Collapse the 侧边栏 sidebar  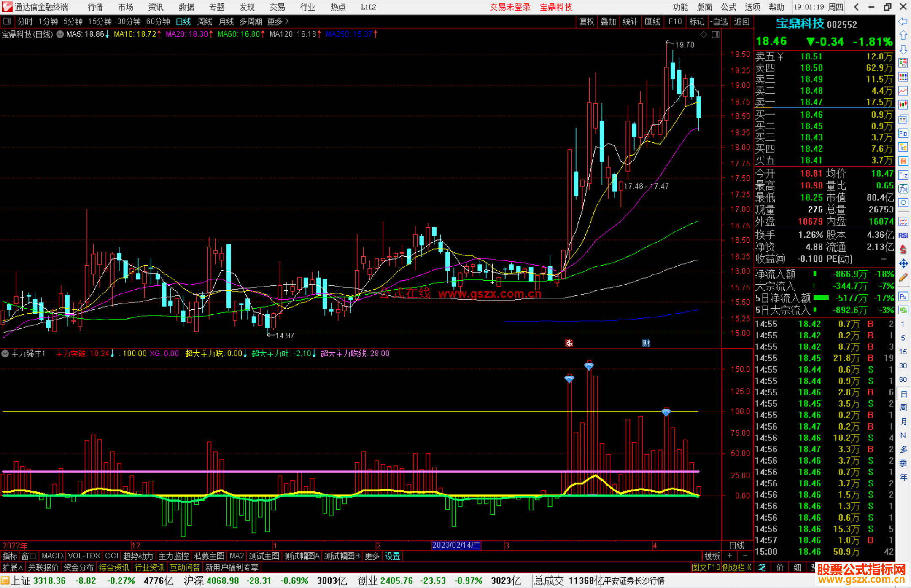[737, 567]
